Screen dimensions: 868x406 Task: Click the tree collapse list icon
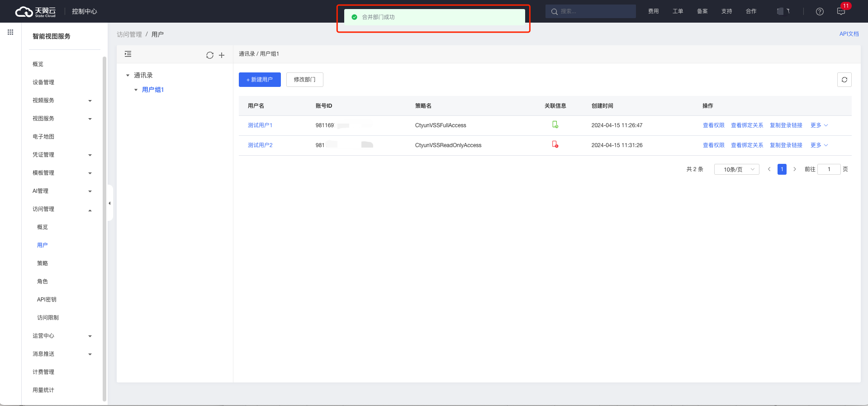(x=128, y=54)
